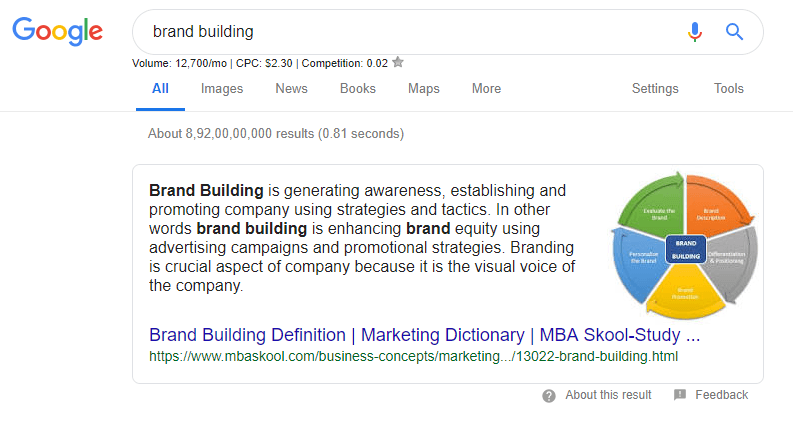This screenshot has width=793, height=428.
Task: Click in the search box containing brand building
Action: click(400, 32)
